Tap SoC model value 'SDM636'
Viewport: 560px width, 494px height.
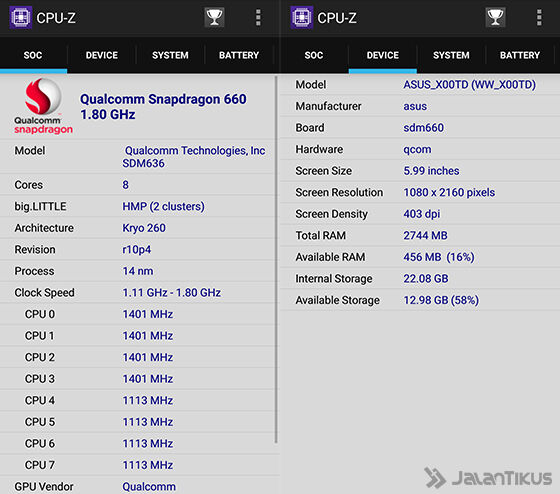[x=144, y=164]
